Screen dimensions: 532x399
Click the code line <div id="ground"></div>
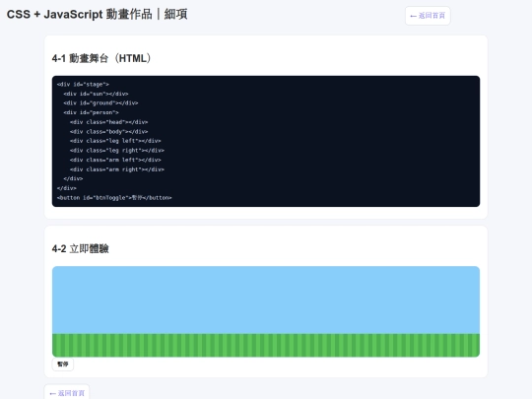pyautogui.click(x=100, y=102)
